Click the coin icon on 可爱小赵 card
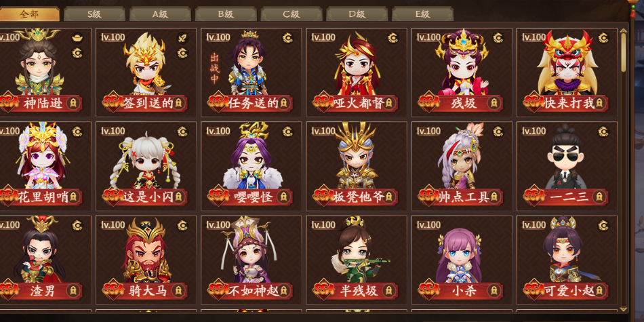Viewport: 644px width, 322px height. coord(603,225)
